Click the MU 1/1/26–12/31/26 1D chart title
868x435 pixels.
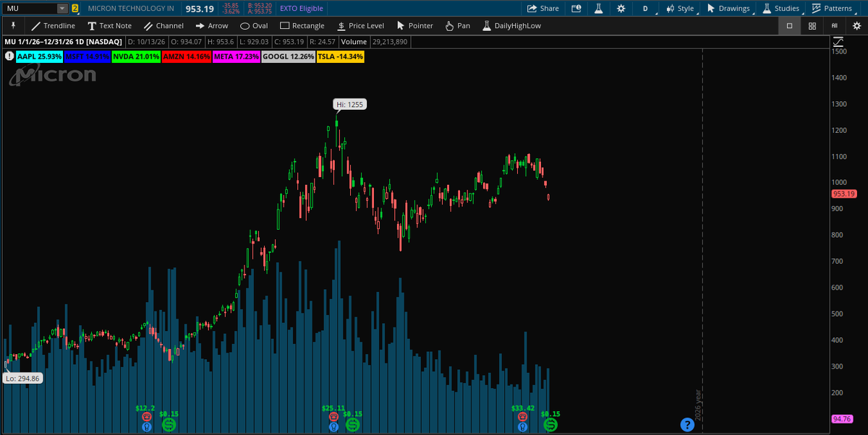point(64,42)
